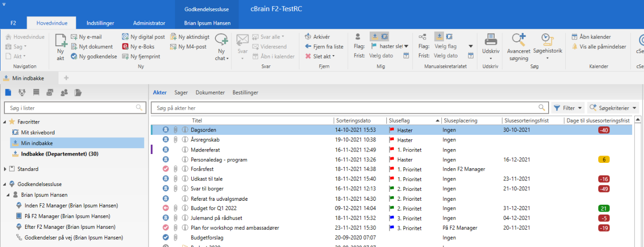Switch to the Indstillinger ribbon tab
The image size is (644, 247).
[x=100, y=23]
